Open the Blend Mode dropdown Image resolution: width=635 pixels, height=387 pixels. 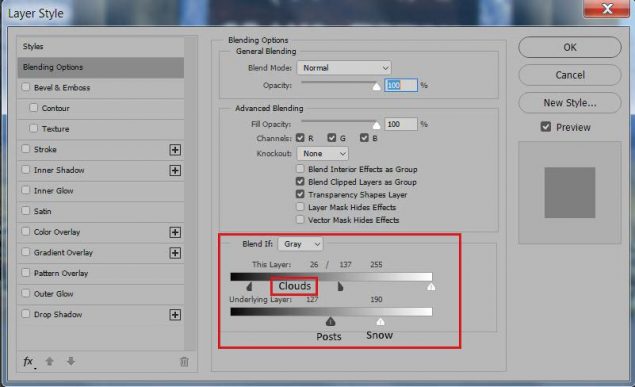click(344, 68)
